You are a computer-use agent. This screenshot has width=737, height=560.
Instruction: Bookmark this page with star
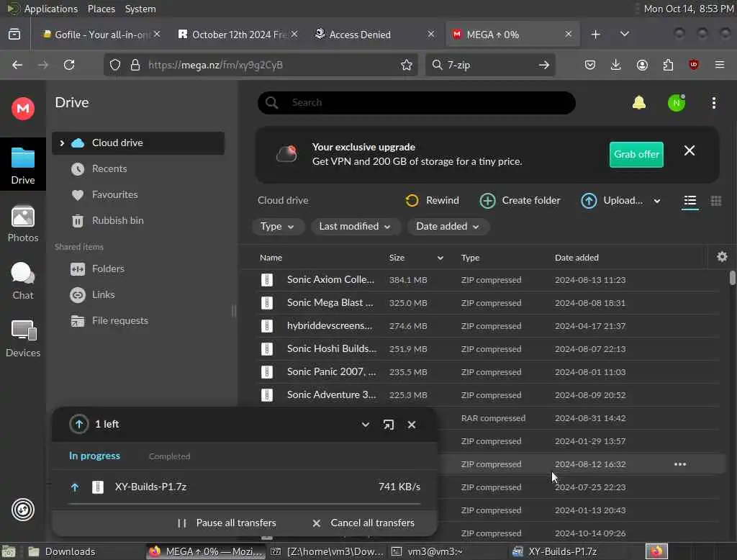point(406,65)
